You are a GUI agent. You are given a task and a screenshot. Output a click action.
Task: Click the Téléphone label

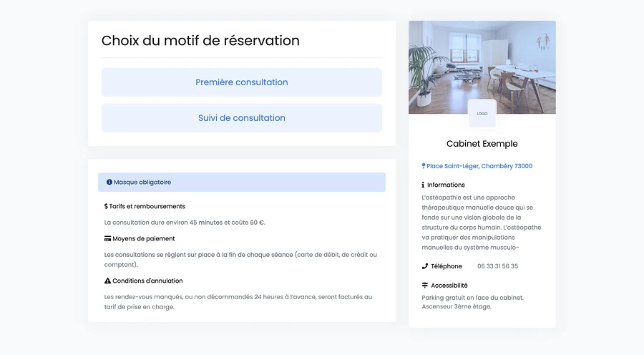[447, 266]
